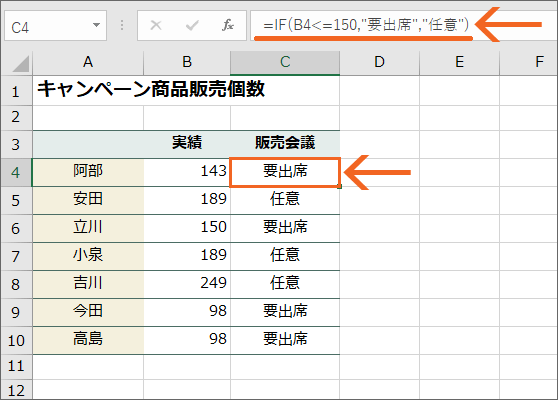Confirm entry with the checkmark icon
Image resolution: width=558 pixels, height=400 pixels.
tap(192, 25)
